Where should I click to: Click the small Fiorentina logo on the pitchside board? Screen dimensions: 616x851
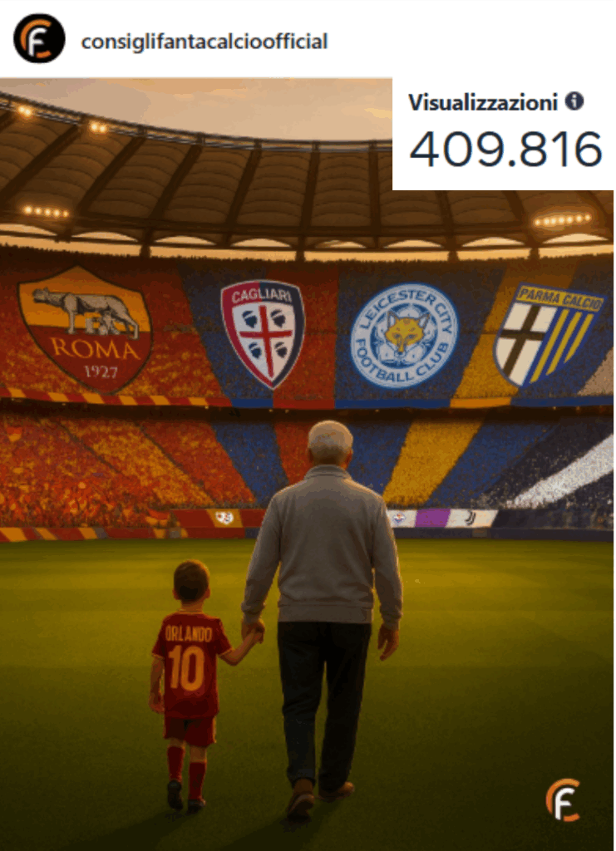[x=398, y=519]
